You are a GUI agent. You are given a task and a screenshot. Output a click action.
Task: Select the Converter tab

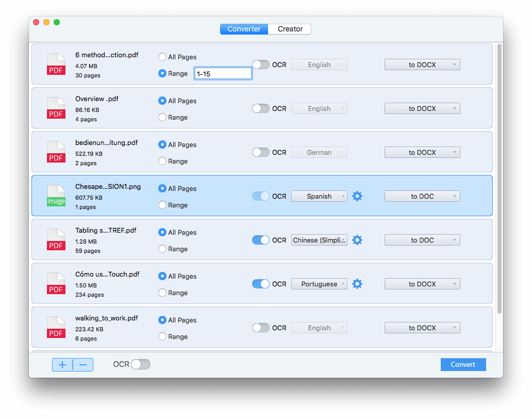tap(244, 29)
